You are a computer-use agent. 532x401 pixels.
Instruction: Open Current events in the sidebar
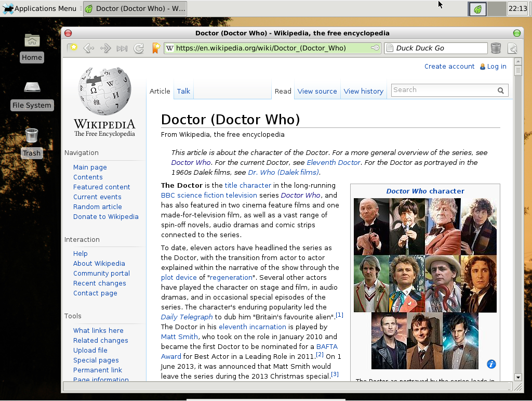[x=97, y=197]
